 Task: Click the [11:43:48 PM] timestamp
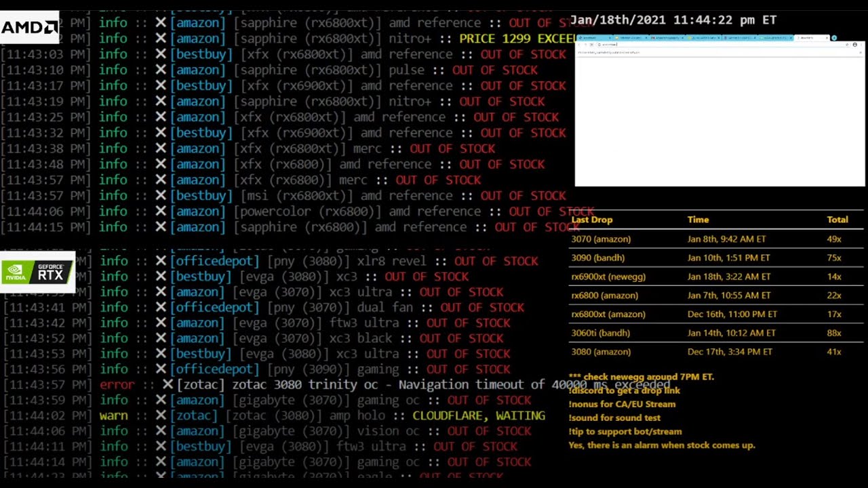coord(45,164)
